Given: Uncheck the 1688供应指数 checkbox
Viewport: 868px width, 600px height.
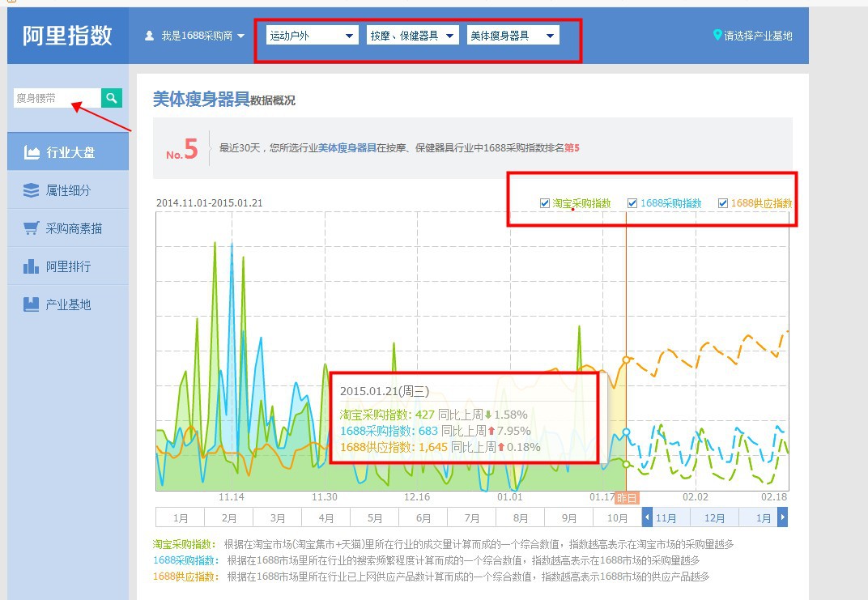Looking at the screenshot, I should coord(723,203).
